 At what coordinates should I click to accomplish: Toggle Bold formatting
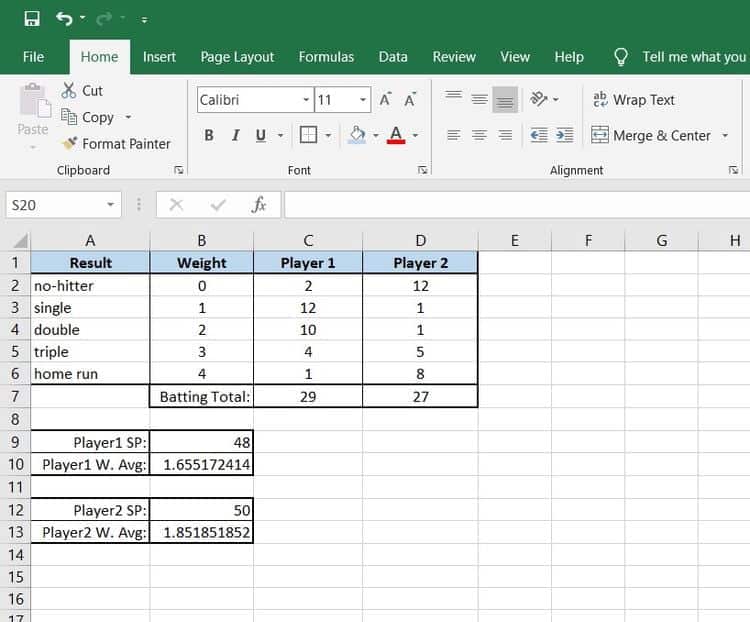click(x=209, y=135)
